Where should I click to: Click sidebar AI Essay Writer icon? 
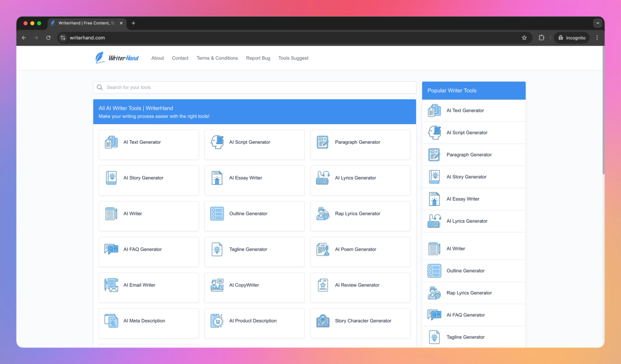(x=434, y=199)
